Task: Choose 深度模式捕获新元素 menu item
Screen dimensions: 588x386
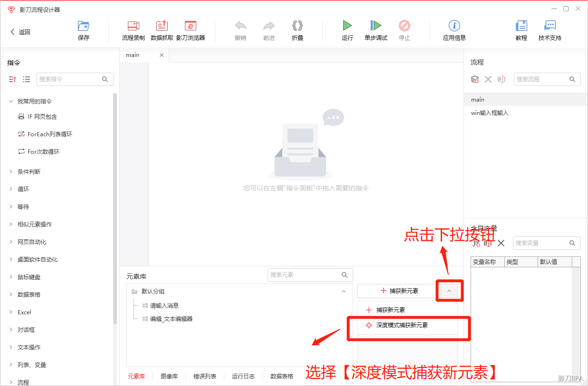Action: (407, 325)
